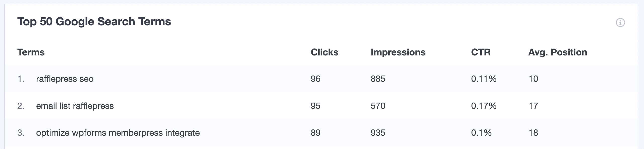Click the Avg. Position column header
This screenshot has width=644, height=149.
[x=557, y=52]
